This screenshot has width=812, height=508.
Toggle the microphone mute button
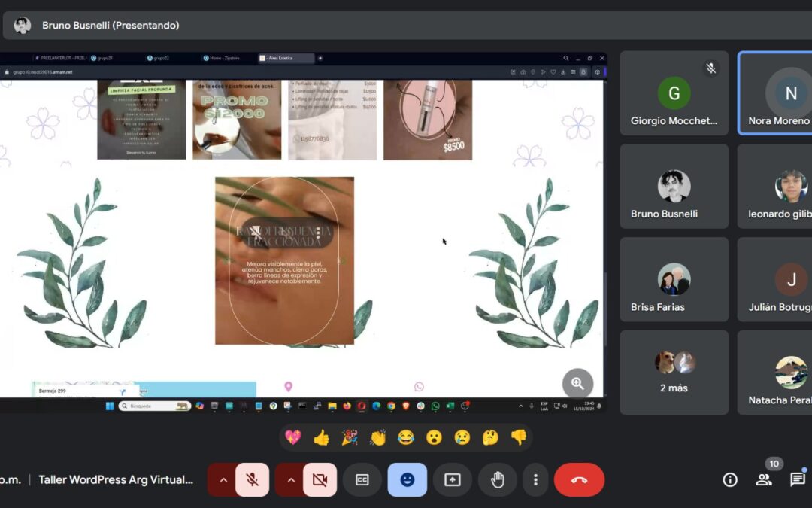pyautogui.click(x=252, y=480)
